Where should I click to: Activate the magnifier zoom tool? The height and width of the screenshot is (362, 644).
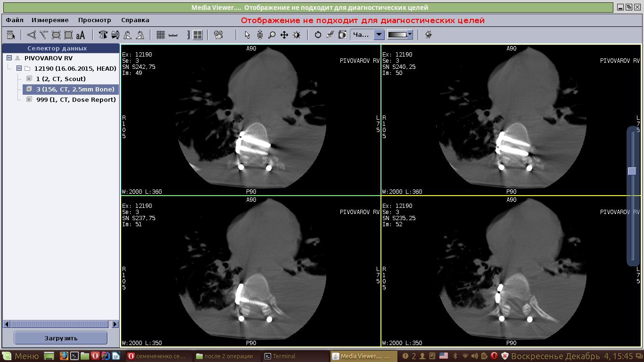(272, 35)
